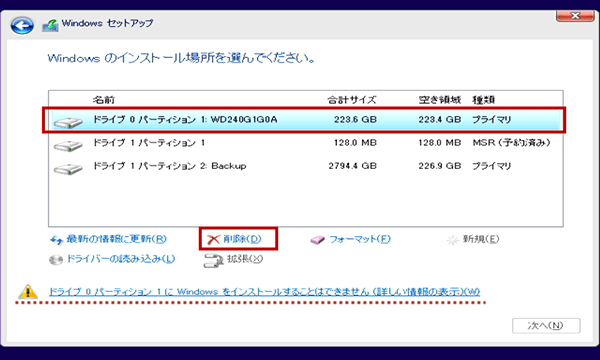Select row ドライブ 1 パーティション 1
Image resolution: width=600 pixels, height=360 pixels.
[306, 143]
